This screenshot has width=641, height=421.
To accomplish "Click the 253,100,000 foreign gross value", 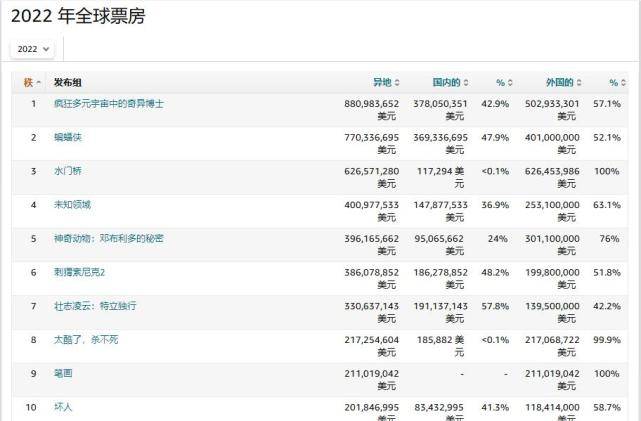I will pyautogui.click(x=552, y=205).
